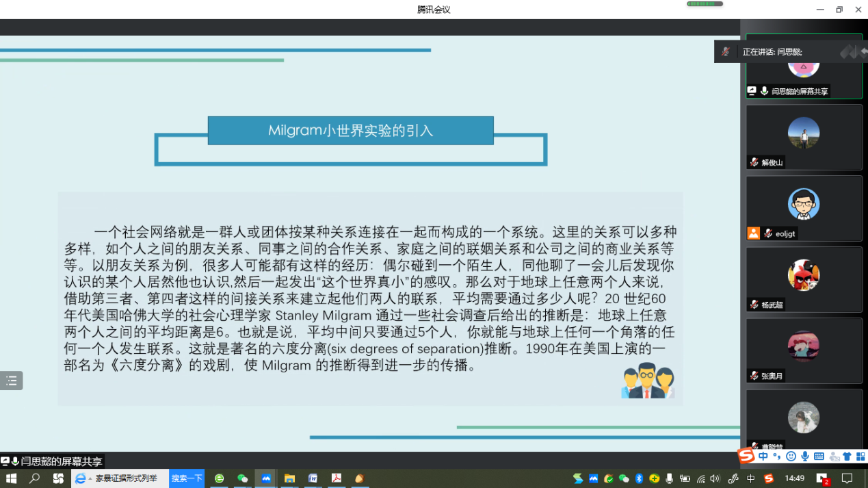Open Sogou emoji panel

(x=791, y=457)
